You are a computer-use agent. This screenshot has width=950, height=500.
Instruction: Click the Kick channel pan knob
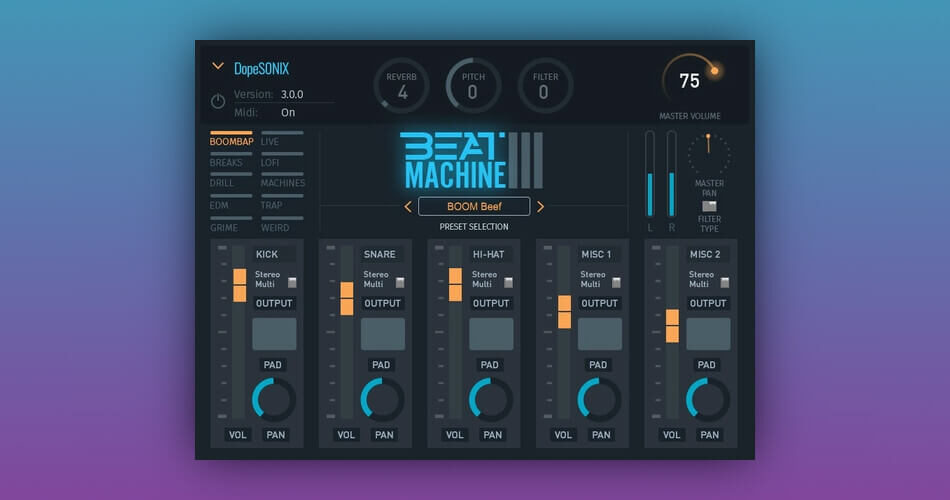coord(273,399)
